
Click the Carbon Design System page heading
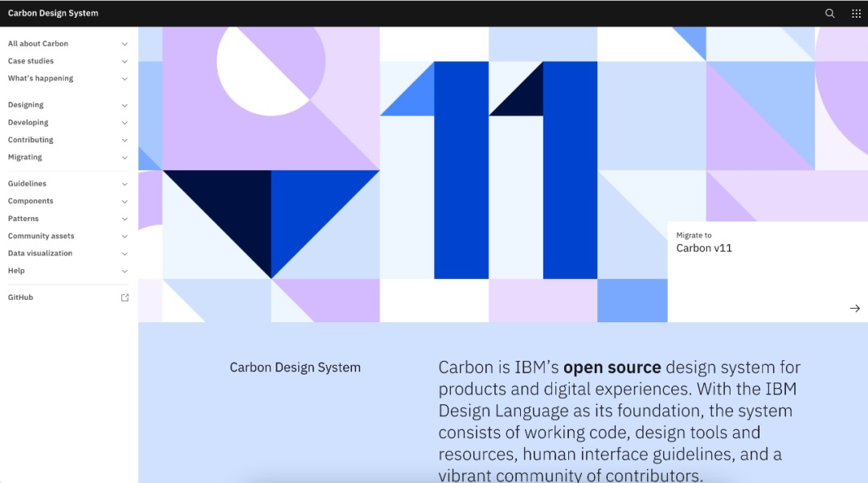(x=295, y=367)
